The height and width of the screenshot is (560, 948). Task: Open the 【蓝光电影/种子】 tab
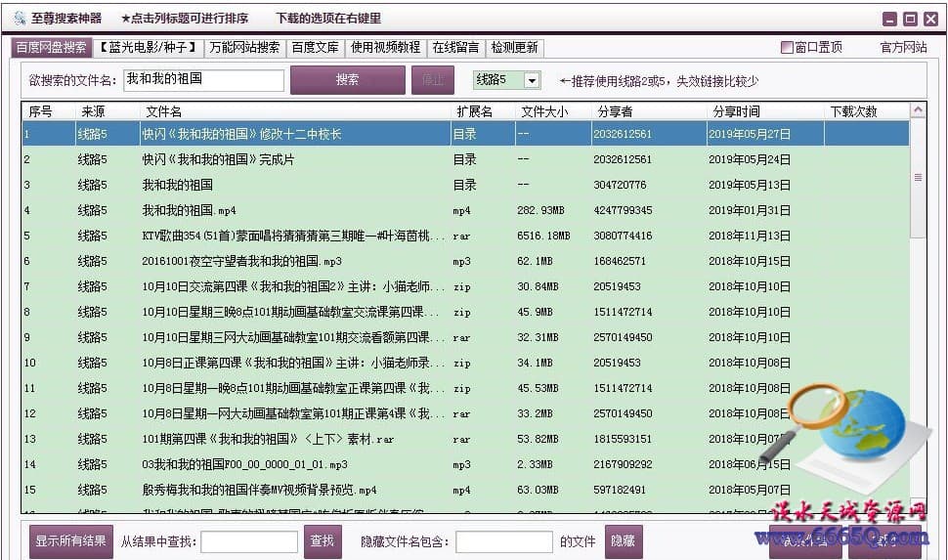click(149, 47)
